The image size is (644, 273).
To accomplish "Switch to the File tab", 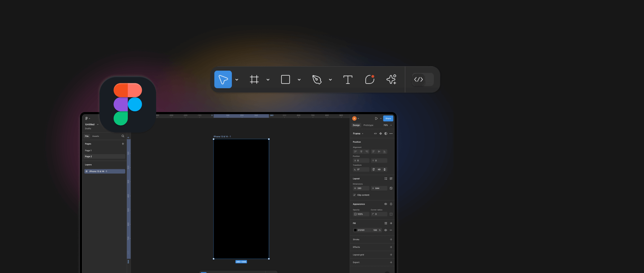I will tap(87, 136).
